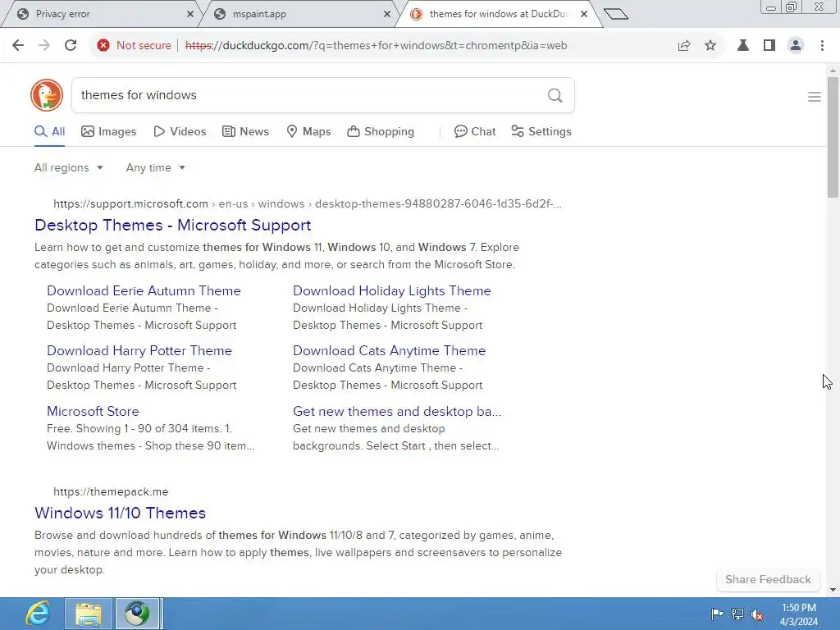
Task: Open the Action Center flag tray icon
Action: click(x=717, y=614)
